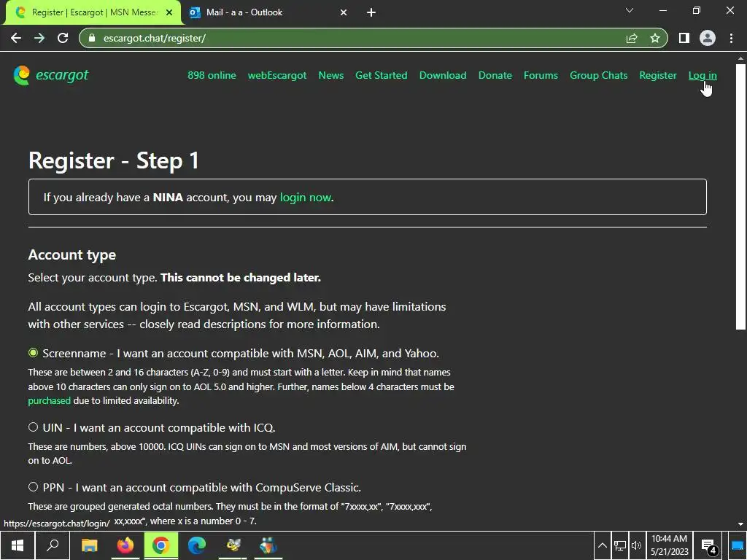Open the News nav link
The width and height of the screenshot is (747, 560).
pyautogui.click(x=330, y=75)
